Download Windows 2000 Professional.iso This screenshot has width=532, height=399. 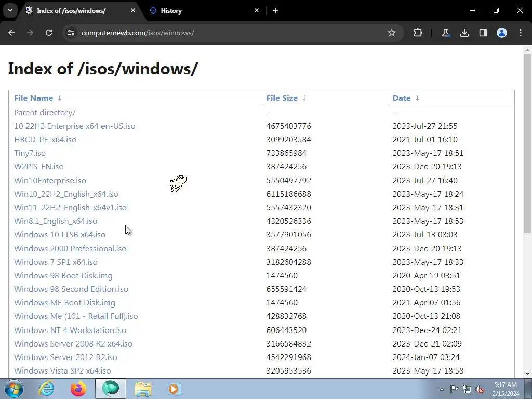tap(70, 249)
